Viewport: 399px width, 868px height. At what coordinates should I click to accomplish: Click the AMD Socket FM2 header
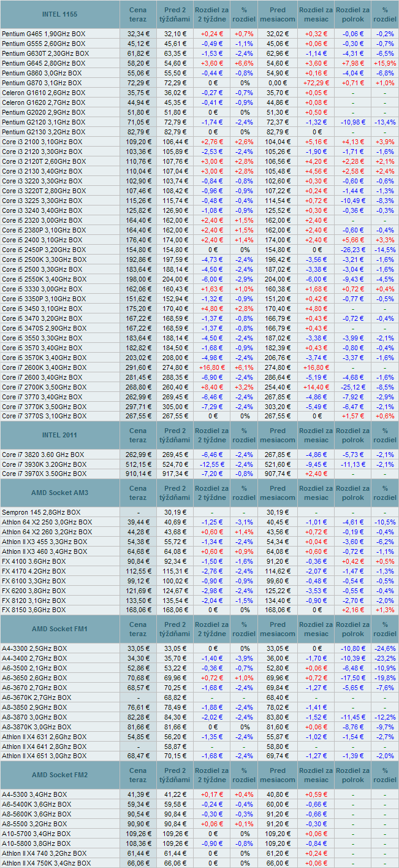pos(60,775)
